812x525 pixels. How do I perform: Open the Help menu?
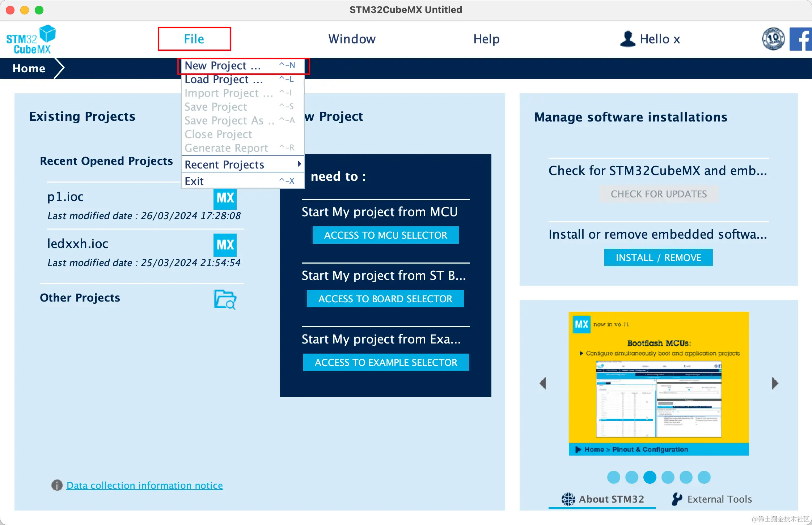pos(486,39)
